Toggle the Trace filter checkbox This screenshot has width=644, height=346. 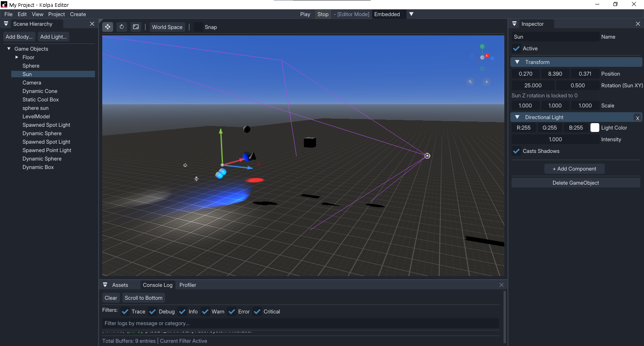click(x=125, y=311)
